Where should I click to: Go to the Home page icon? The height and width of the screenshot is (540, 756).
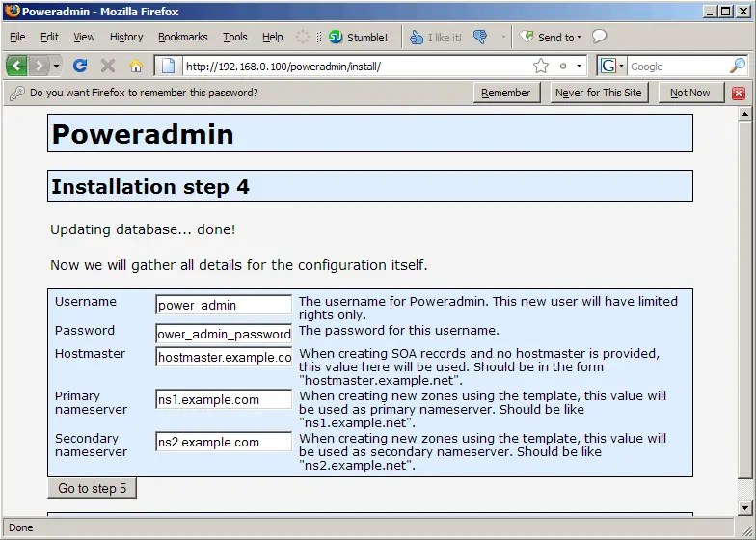pos(136,66)
